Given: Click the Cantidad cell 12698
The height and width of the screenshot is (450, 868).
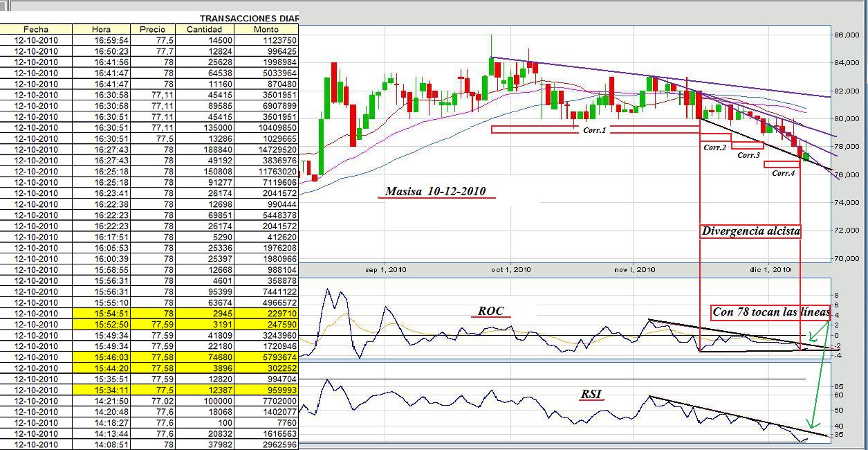Looking at the screenshot, I should 205,204.
